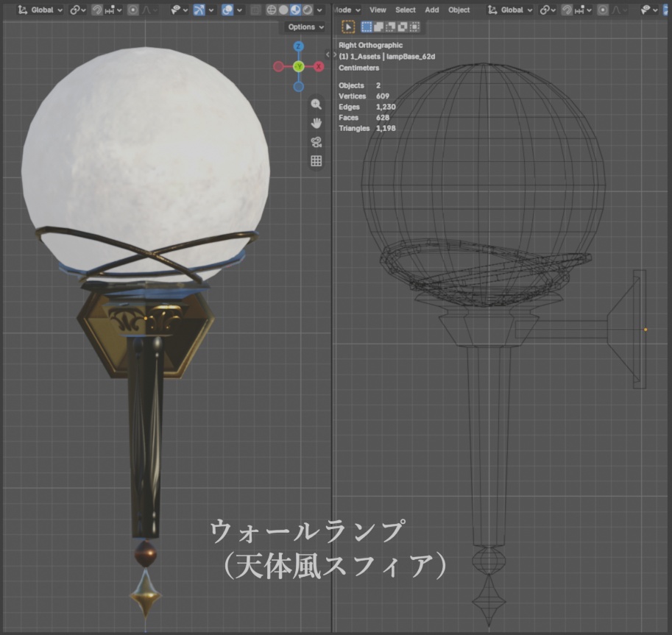Click the 'lampBase_62d' object name text
The image size is (672, 635).
tap(411, 57)
